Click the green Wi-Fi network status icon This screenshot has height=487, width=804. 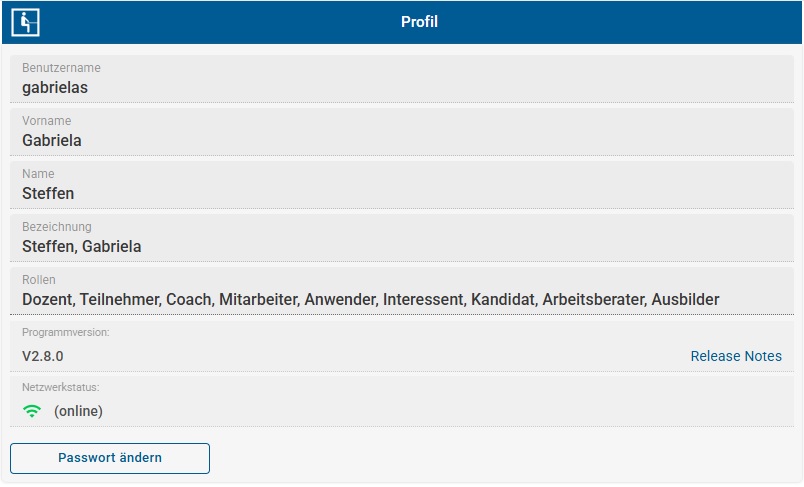pyautogui.click(x=33, y=410)
